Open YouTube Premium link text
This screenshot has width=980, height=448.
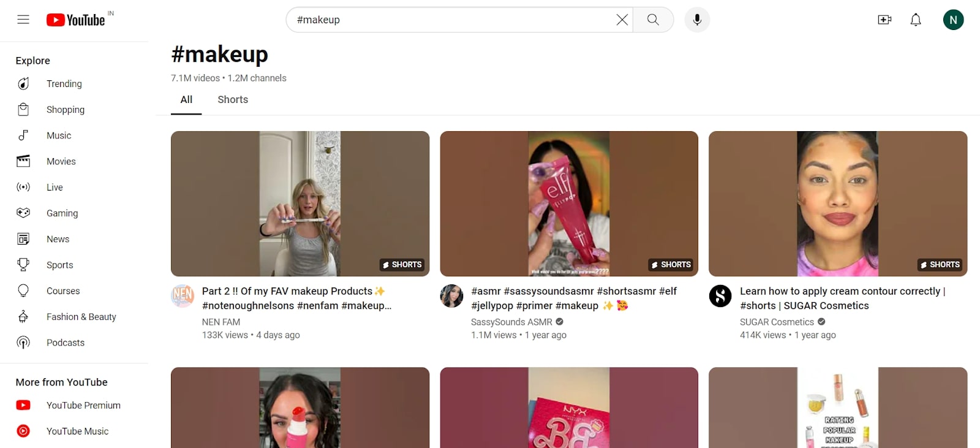pyautogui.click(x=83, y=405)
